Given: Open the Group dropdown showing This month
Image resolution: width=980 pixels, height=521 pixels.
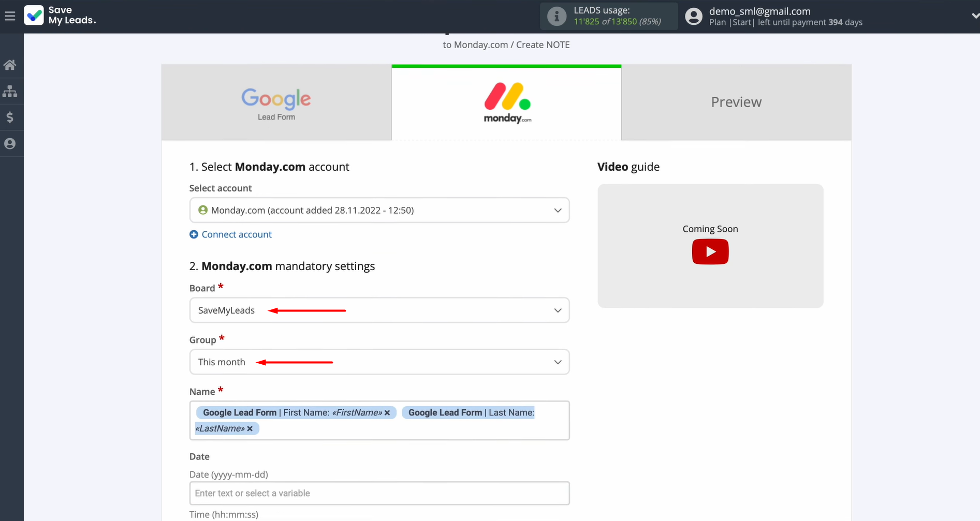Looking at the screenshot, I should click(379, 362).
